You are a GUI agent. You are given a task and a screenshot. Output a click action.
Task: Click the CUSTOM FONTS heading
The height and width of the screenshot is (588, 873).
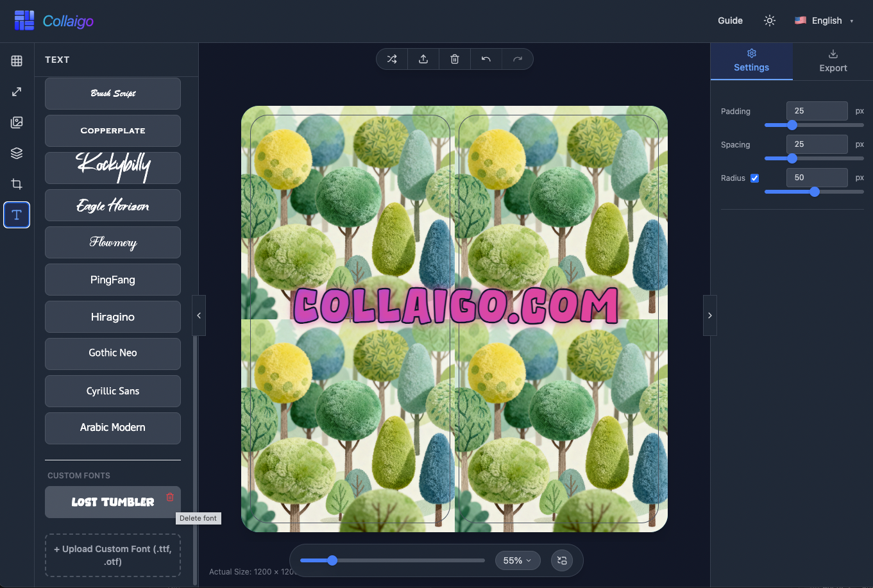coord(79,476)
